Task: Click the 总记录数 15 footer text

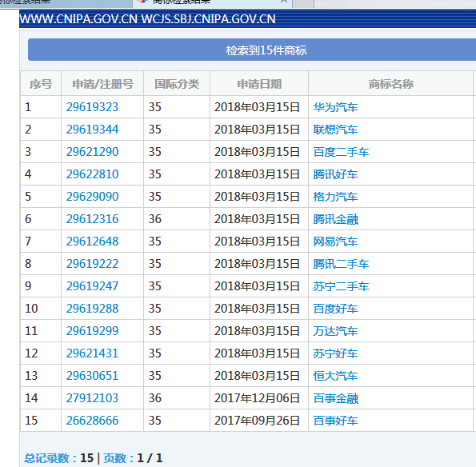Action: point(59,458)
